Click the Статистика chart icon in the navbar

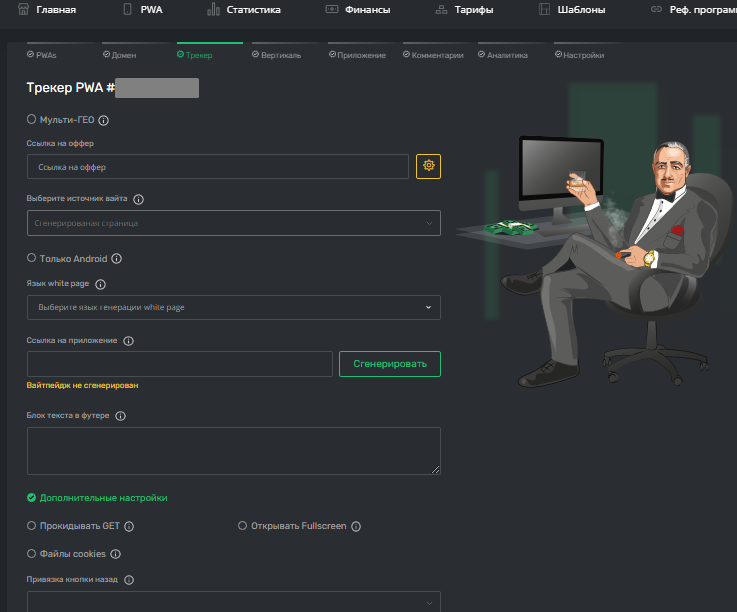click(213, 9)
